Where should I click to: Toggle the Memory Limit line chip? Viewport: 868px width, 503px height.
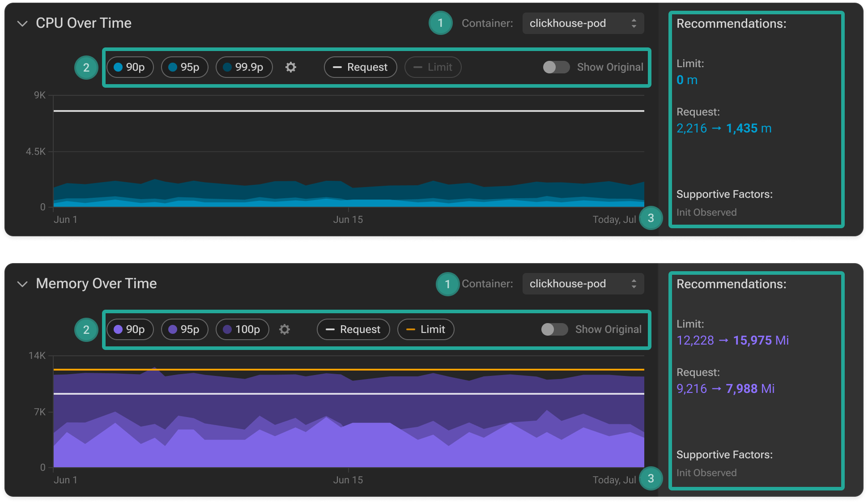pyautogui.click(x=425, y=329)
